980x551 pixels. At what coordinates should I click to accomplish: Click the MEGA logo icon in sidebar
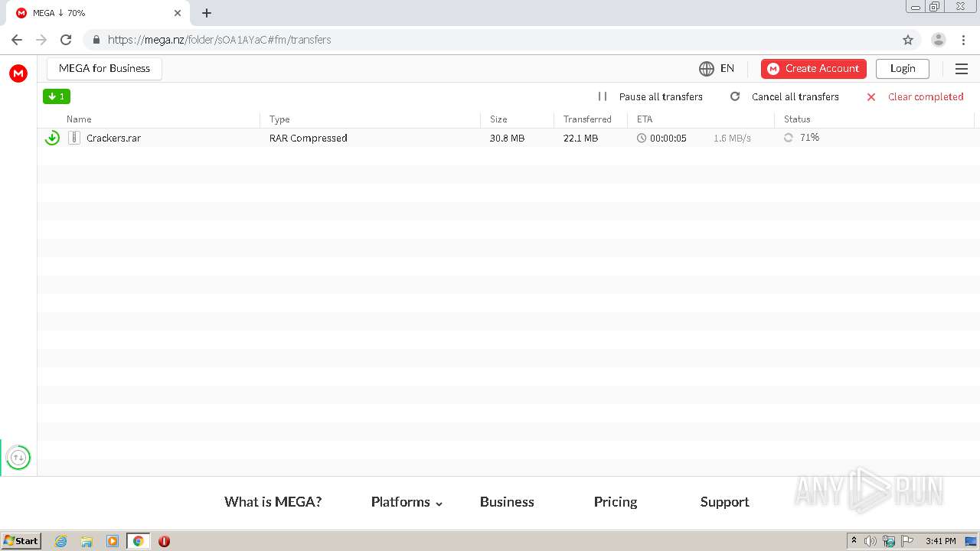(18, 73)
